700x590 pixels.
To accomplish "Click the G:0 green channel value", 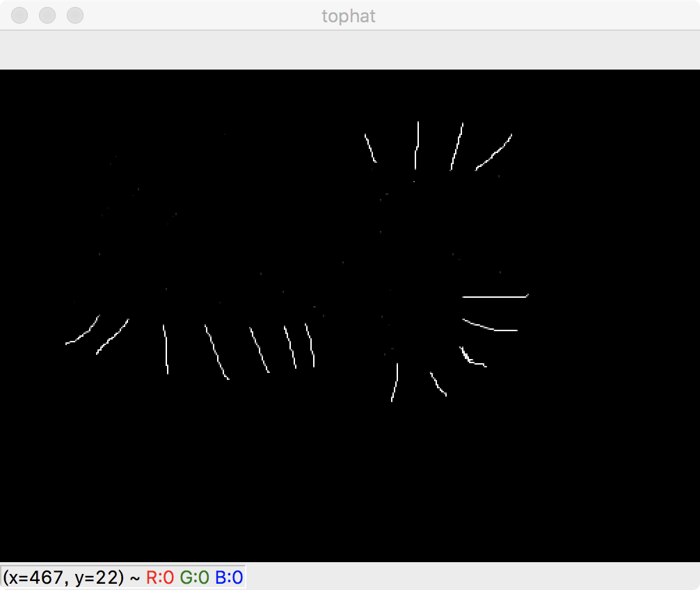I will click(195, 577).
